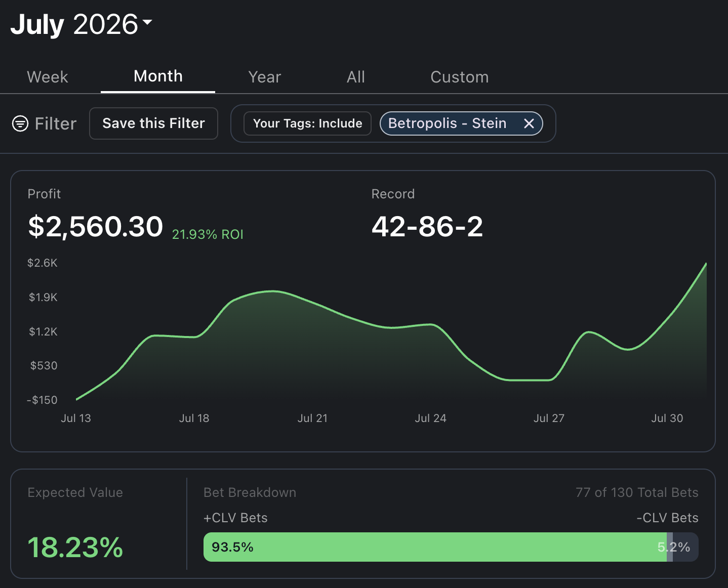This screenshot has height=588, width=728.
Task: Click the 18.23% expected value figure
Action: pyautogui.click(x=75, y=548)
